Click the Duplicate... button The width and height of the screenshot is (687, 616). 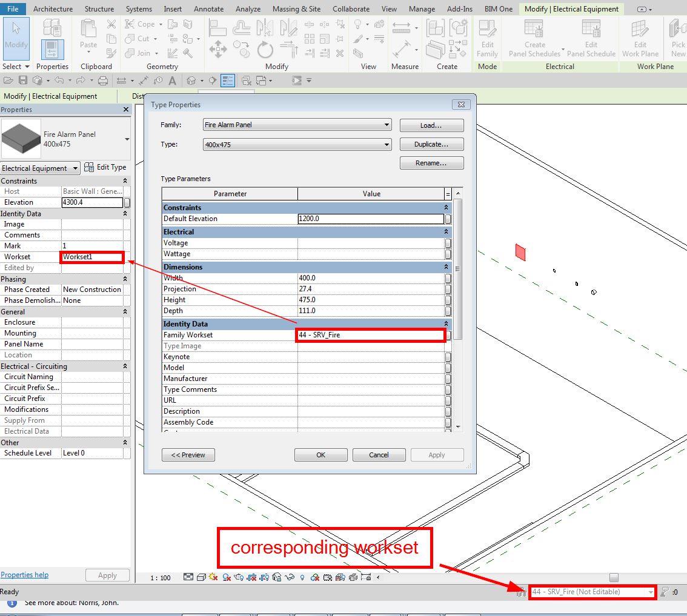(x=431, y=145)
